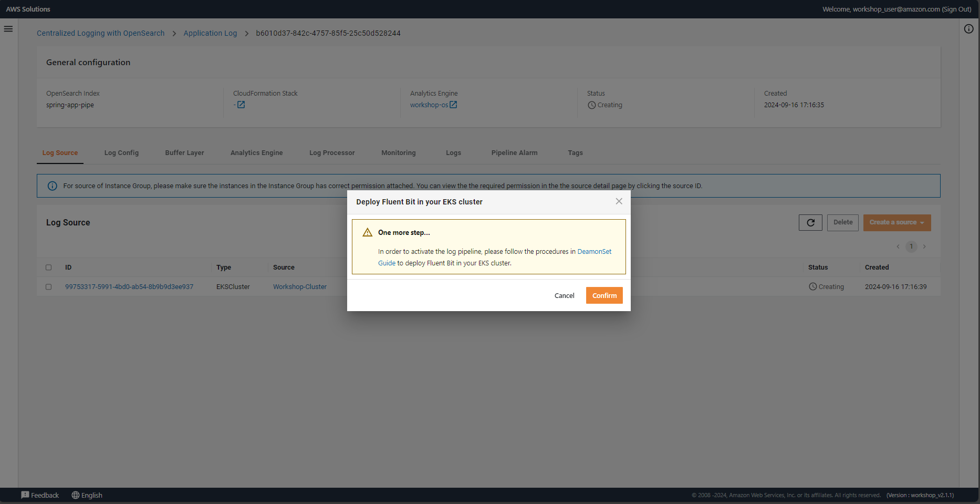Open CloudFormation Stack external link icon
Viewport: 980px width, 504px height.
tap(241, 105)
